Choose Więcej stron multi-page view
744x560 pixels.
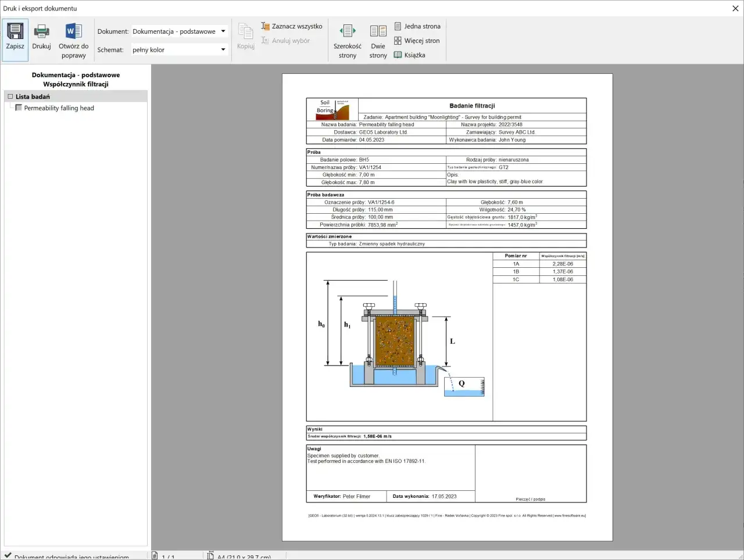(417, 41)
